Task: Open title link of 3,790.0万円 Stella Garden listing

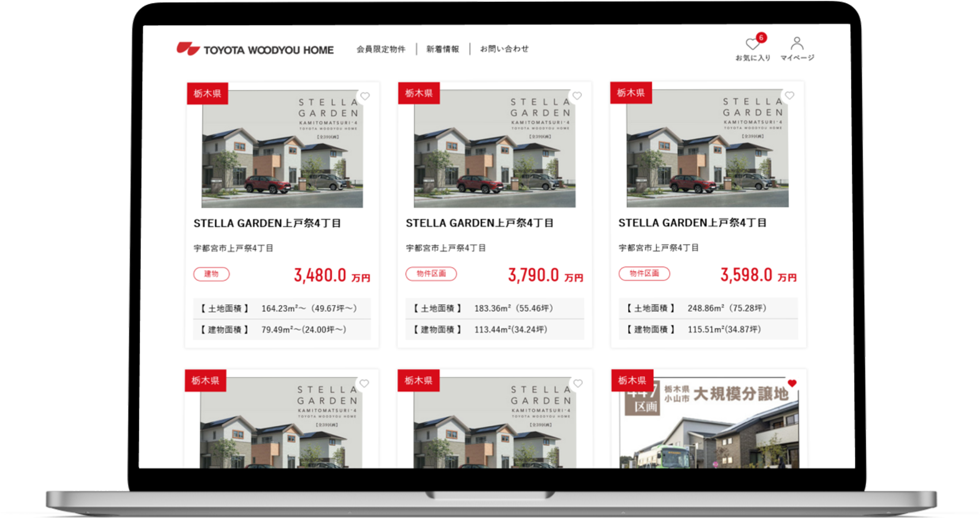Action: (x=479, y=223)
